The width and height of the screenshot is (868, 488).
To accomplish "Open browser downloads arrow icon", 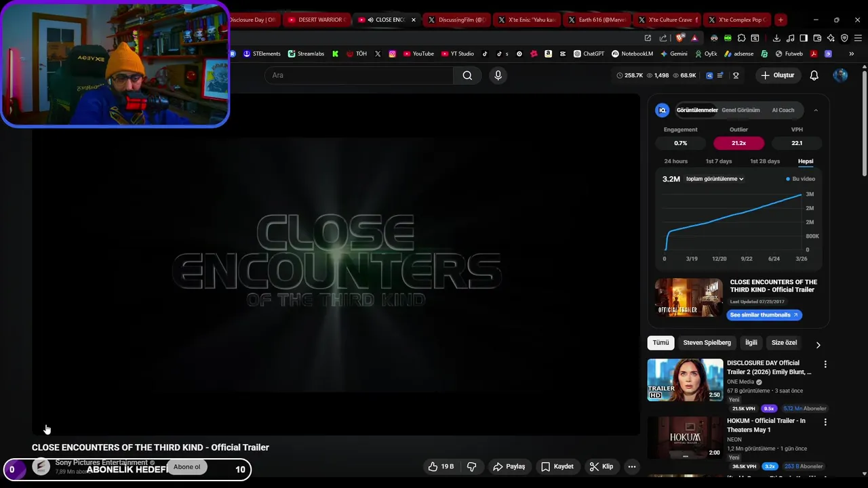I will coord(776,38).
